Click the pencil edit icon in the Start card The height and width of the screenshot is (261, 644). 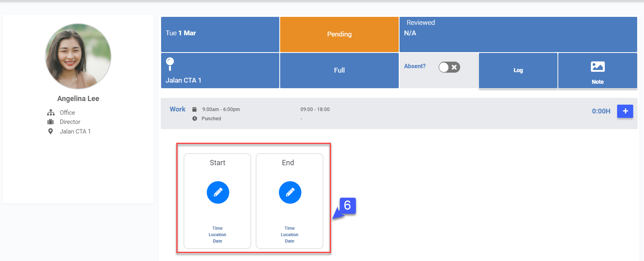(x=218, y=192)
